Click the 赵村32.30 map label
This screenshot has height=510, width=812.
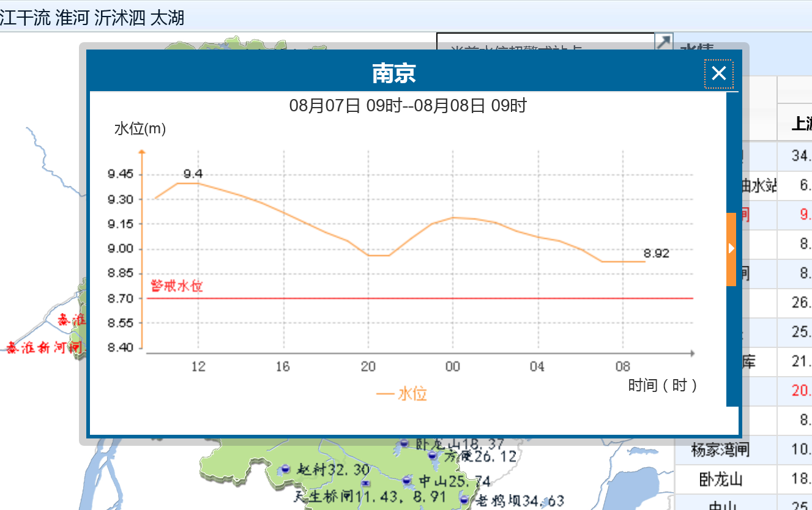pos(333,469)
